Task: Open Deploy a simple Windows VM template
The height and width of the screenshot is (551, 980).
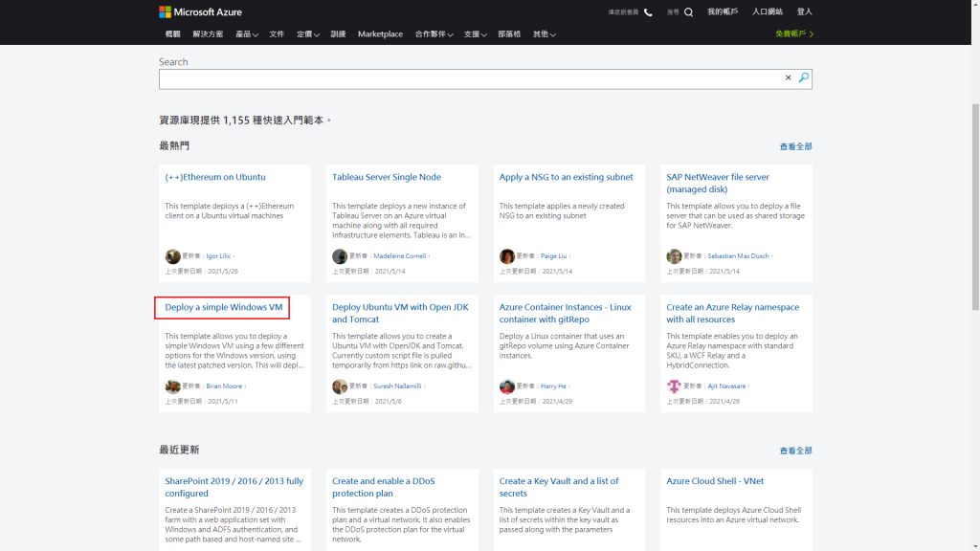Action: pyautogui.click(x=223, y=307)
